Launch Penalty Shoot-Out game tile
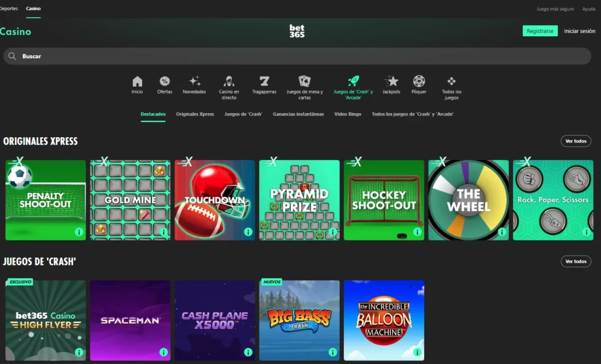The height and width of the screenshot is (364, 601). pyautogui.click(x=46, y=200)
